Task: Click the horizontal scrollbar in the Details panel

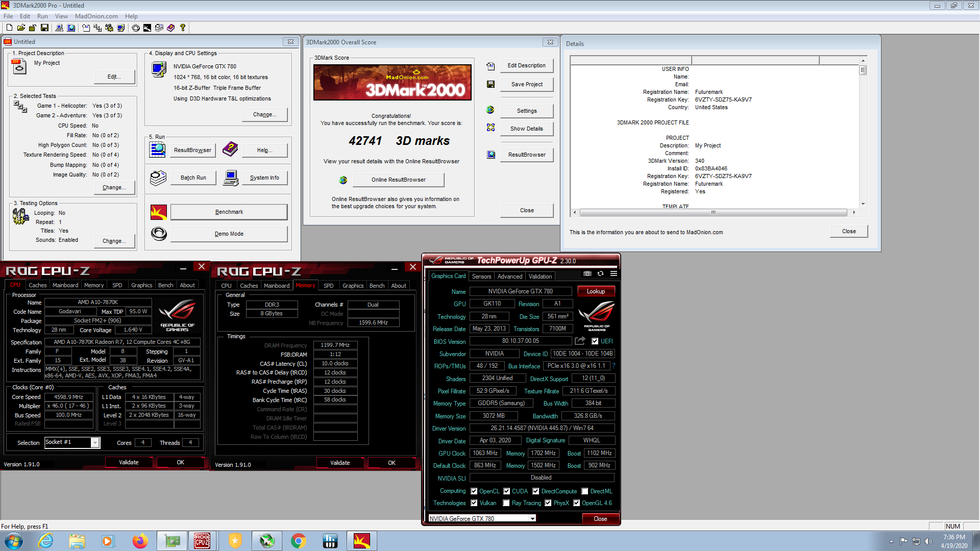Action: 713,212
